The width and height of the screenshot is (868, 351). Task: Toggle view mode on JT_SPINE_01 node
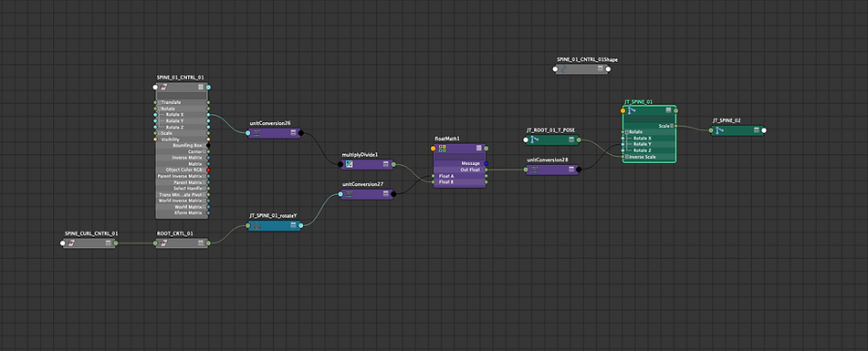tap(669, 110)
